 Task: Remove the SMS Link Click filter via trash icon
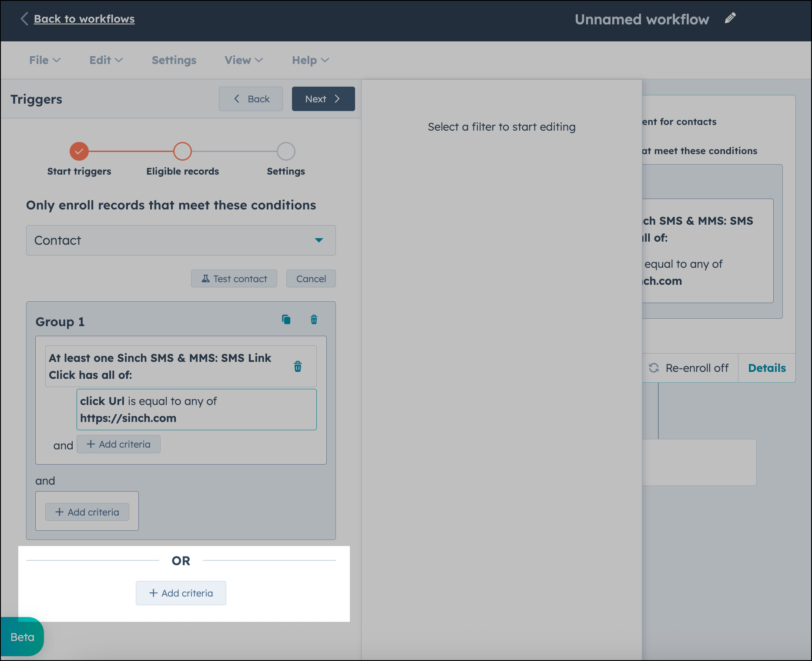click(x=298, y=367)
